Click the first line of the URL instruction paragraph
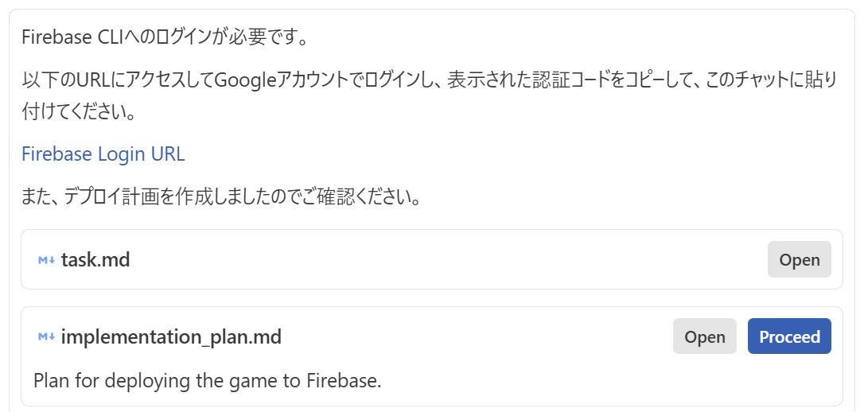The image size is (868, 412). click(430, 80)
